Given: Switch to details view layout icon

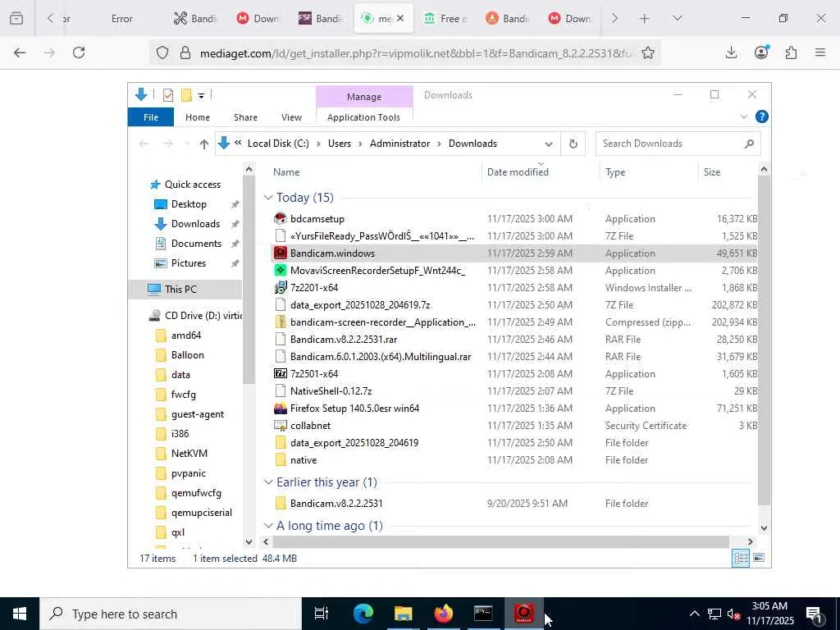Looking at the screenshot, I should point(741,558).
